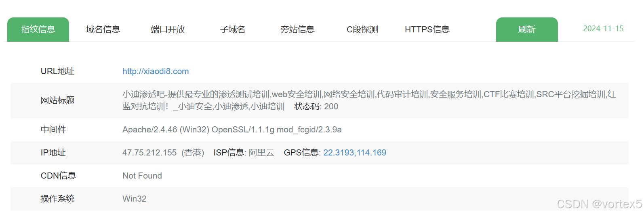
Task: Click the 操作系统 row label
Action: (x=57, y=199)
